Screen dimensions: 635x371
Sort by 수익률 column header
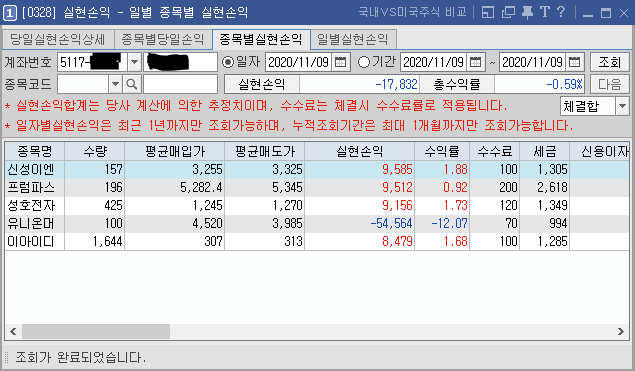click(442, 151)
